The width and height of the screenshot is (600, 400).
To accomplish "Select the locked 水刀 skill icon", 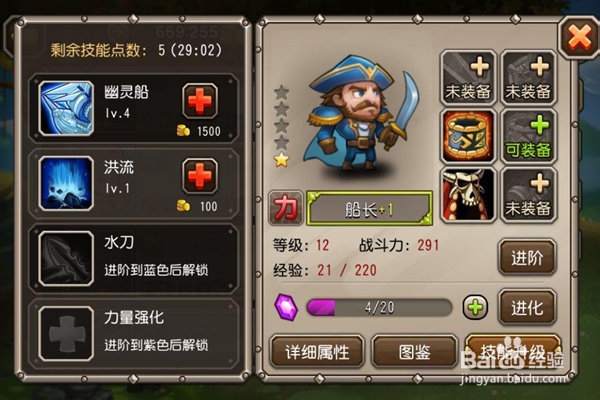I will pos(66,258).
